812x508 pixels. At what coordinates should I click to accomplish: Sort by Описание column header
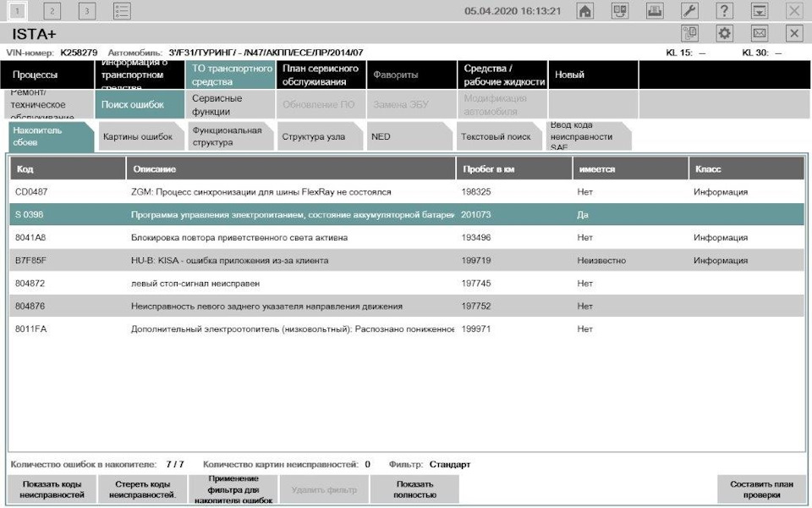tap(290, 168)
